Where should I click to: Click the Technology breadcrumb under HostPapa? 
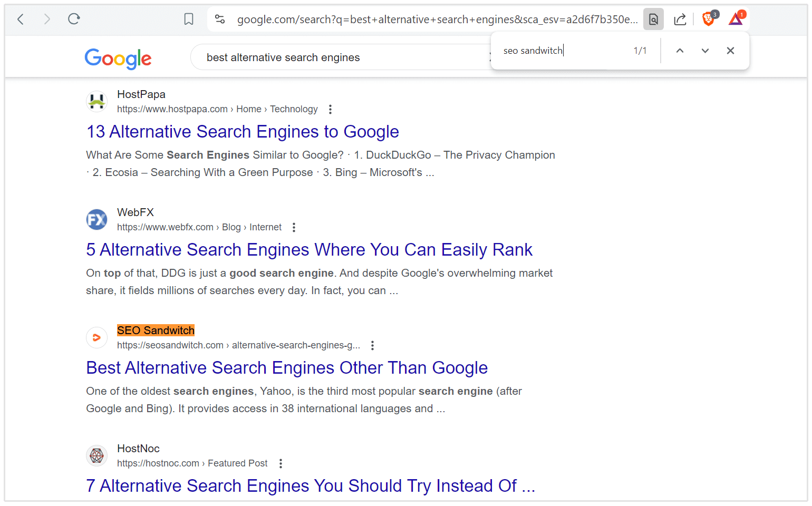[x=294, y=109]
